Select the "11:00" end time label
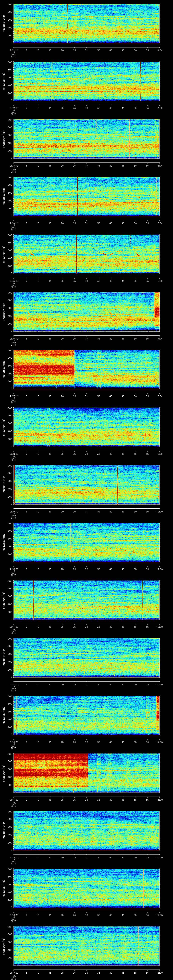Image resolution: width=173 pixels, height=980 pixels. (159, 569)
